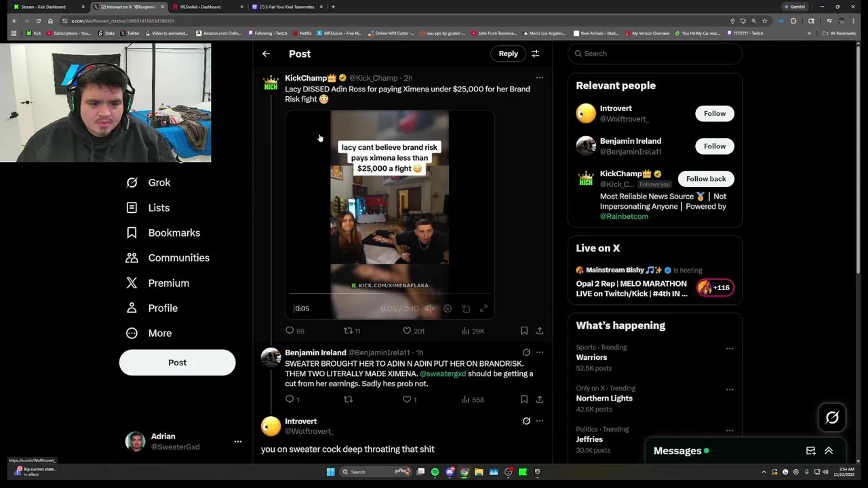
Task: Open More menu in sidebar
Action: coord(149,333)
